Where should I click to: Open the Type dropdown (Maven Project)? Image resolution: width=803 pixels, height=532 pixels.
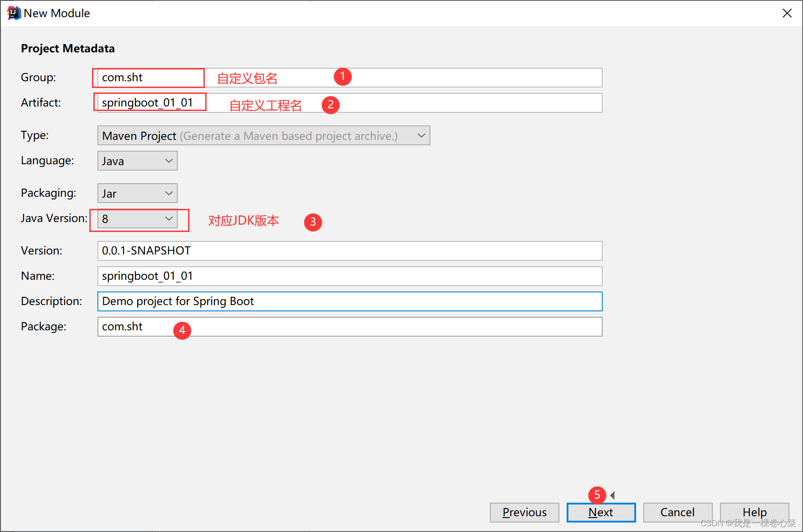click(263, 135)
